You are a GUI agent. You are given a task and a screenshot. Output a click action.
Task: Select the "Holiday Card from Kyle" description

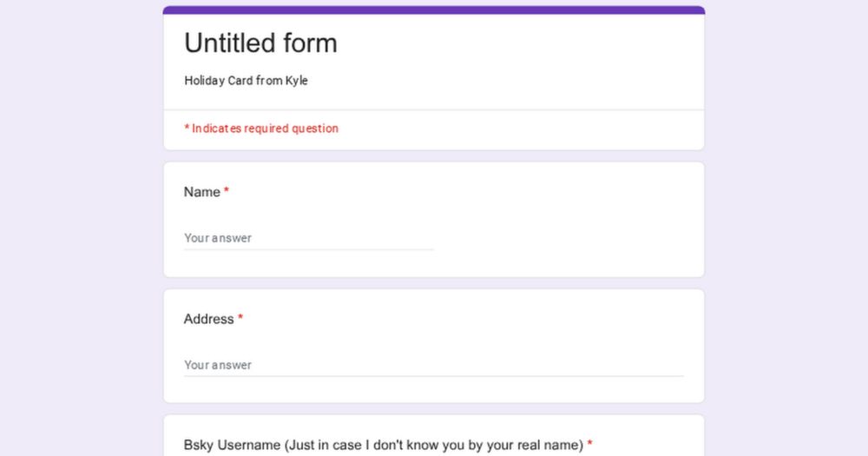coord(246,81)
